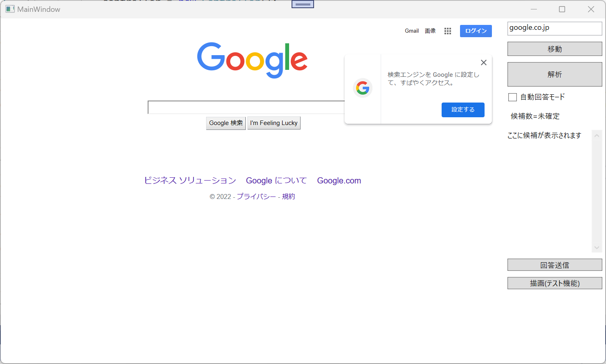Click the 候補数=未確定 label

(x=535, y=116)
